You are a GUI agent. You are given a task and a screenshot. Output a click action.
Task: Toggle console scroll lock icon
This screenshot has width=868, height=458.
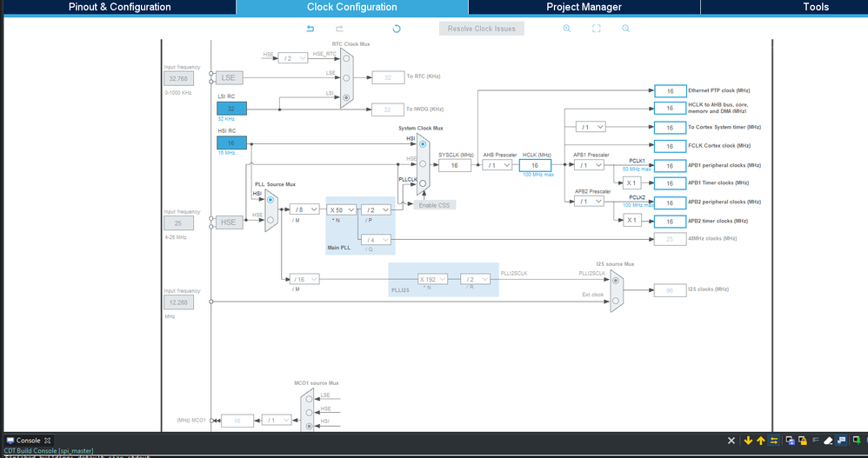click(x=802, y=441)
